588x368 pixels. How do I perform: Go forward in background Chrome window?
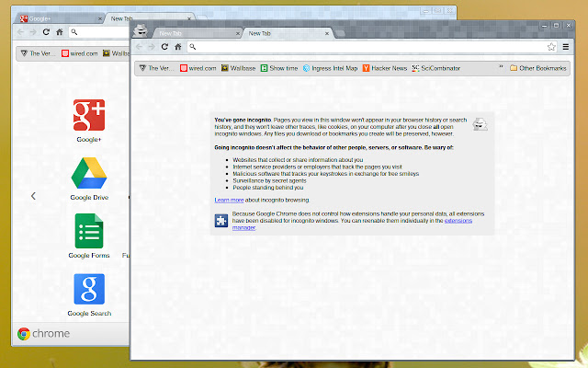click(33, 32)
